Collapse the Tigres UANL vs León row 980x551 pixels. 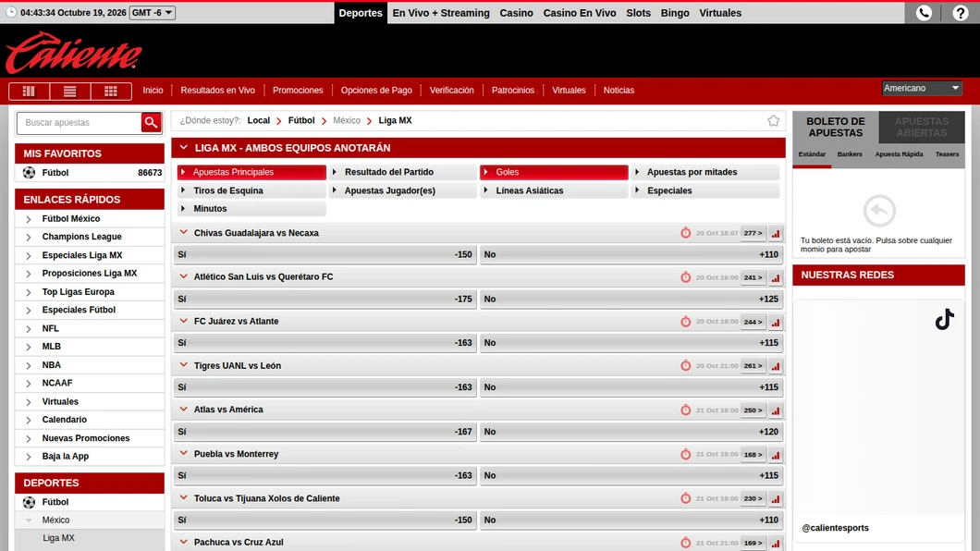(183, 365)
